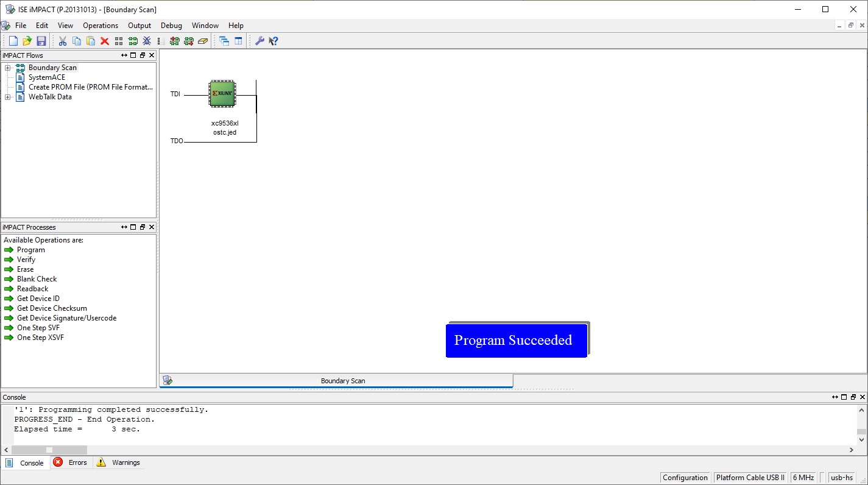Screen dimensions: 868x485
Task: Expand the Boundary Scan tree node
Action: pos(7,68)
